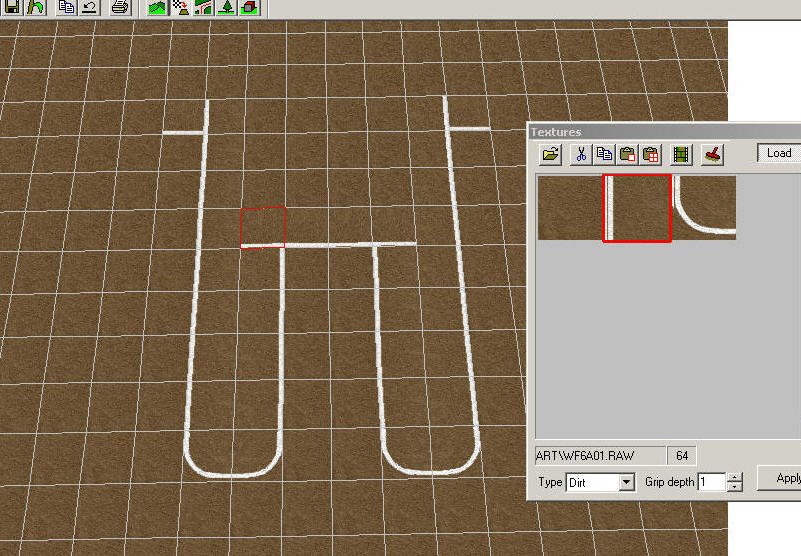The height and width of the screenshot is (556, 801).
Task: Select the tree objects tool
Action: [x=226, y=7]
